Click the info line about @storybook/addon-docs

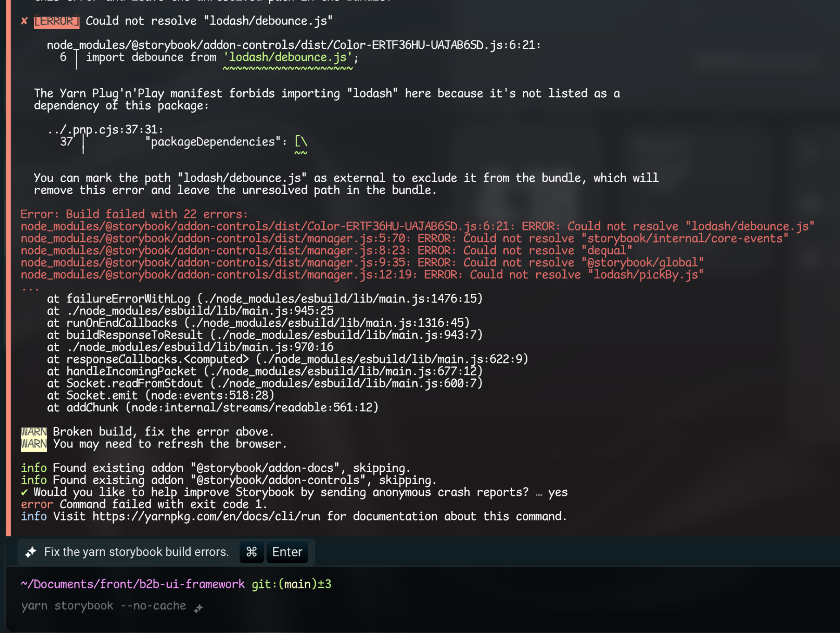(x=216, y=468)
